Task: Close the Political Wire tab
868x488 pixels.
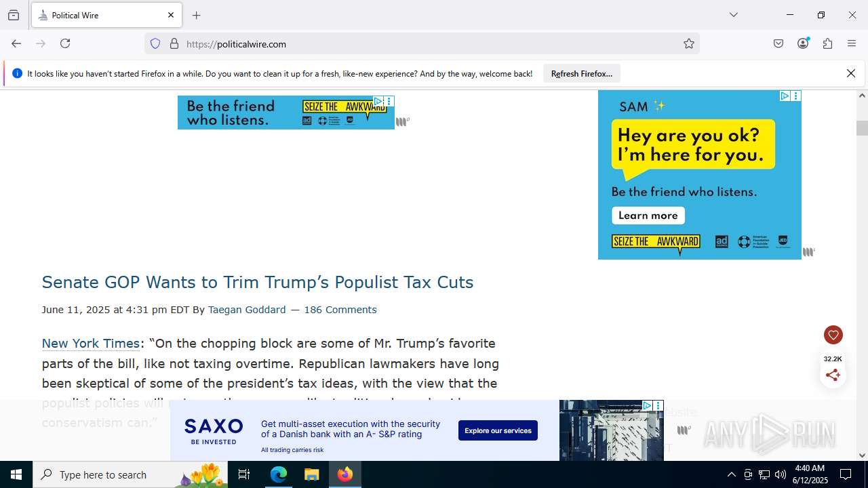Action: click(171, 15)
